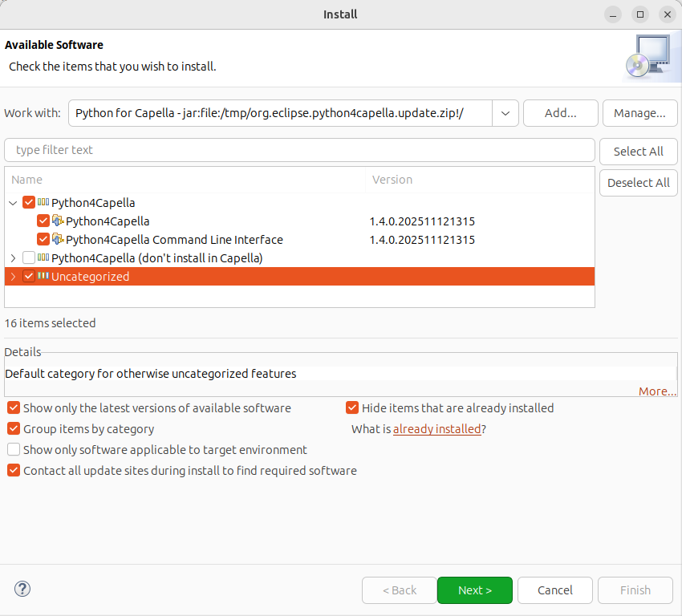Toggle Group items by category option
682x616 pixels.
coord(14,428)
